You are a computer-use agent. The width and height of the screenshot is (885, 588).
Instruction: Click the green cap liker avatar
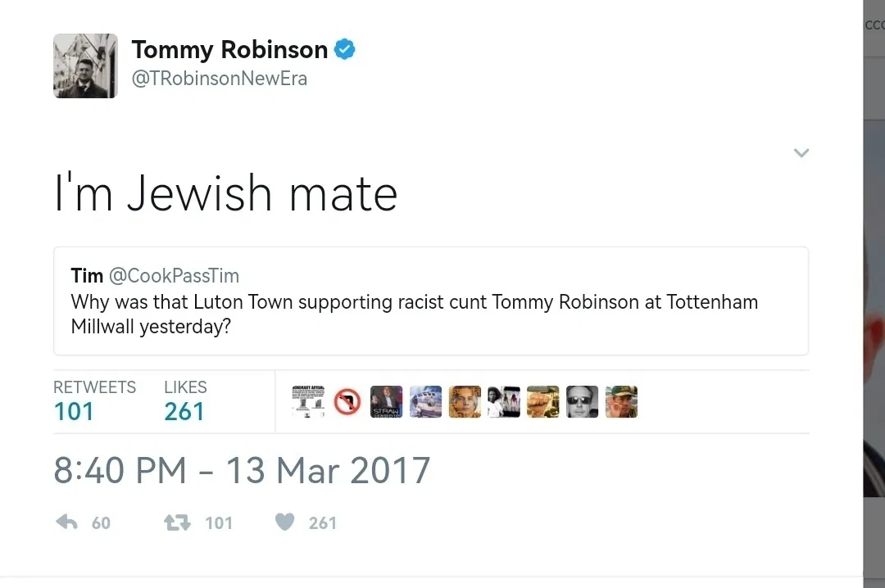click(x=621, y=402)
